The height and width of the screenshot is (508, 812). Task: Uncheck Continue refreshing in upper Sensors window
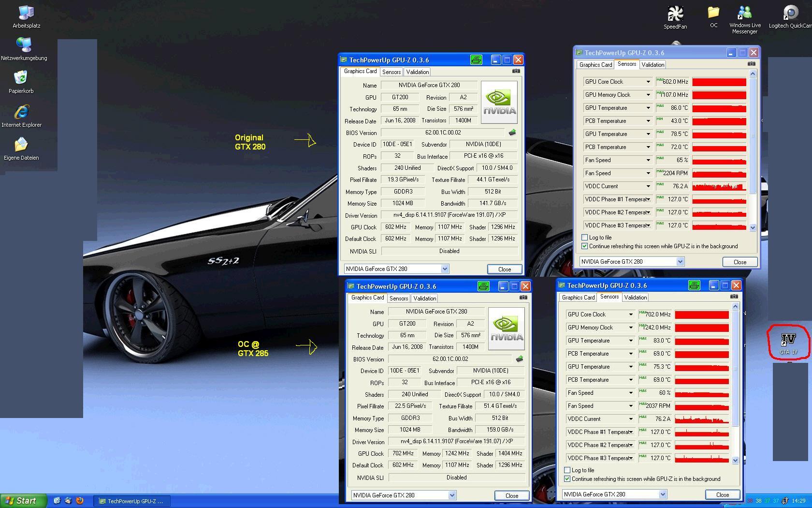pos(584,246)
